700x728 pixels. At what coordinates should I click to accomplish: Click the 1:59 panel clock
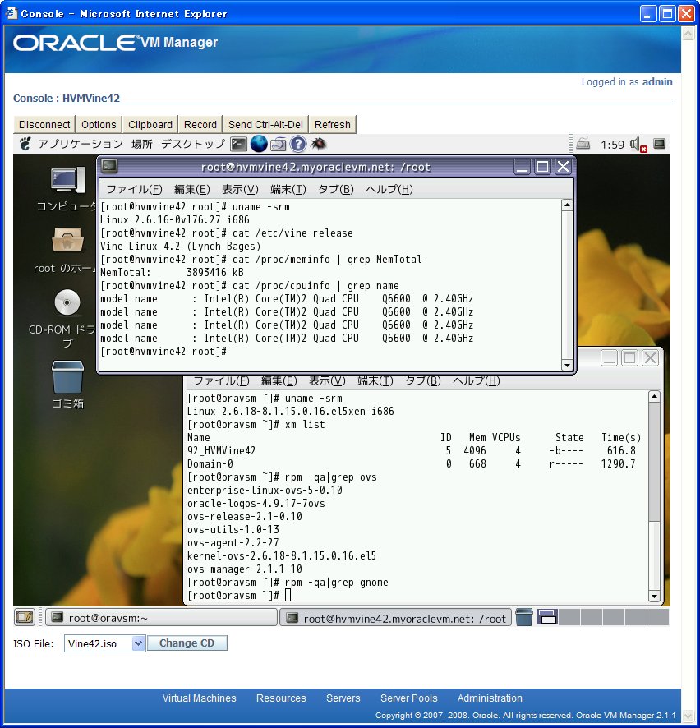pyautogui.click(x=612, y=145)
